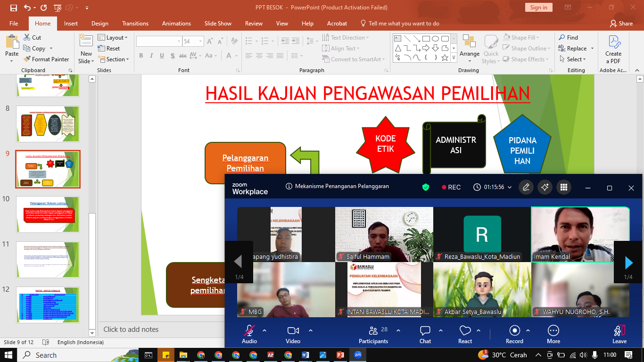Image resolution: width=644 pixels, height=362 pixels.
Task: Open Zoom annotate pencil icon
Action: pos(526,187)
